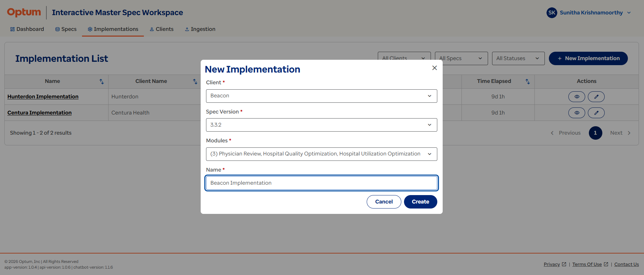Open the Terms Of Use footer link
644x275 pixels.
590,264
